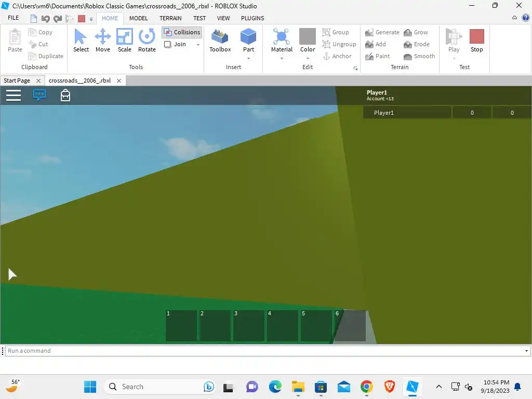Insert a new Part
The image size is (532, 399).
click(x=248, y=41)
